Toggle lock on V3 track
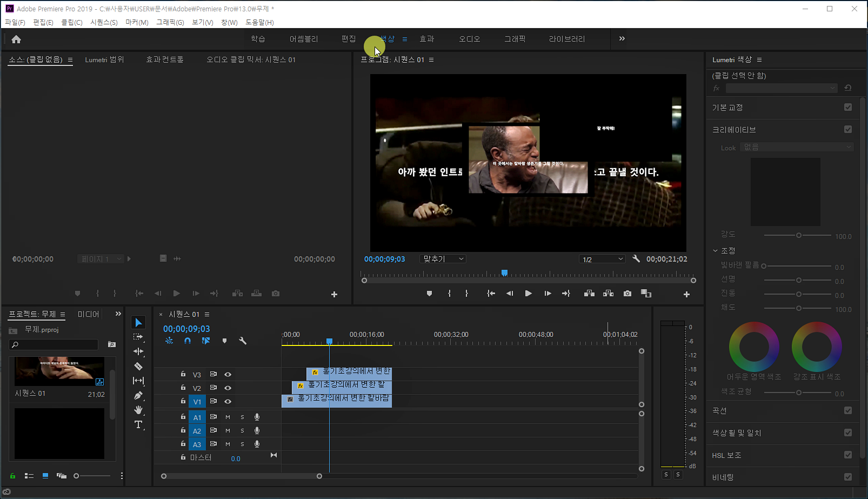868x499 pixels. pos(183,374)
